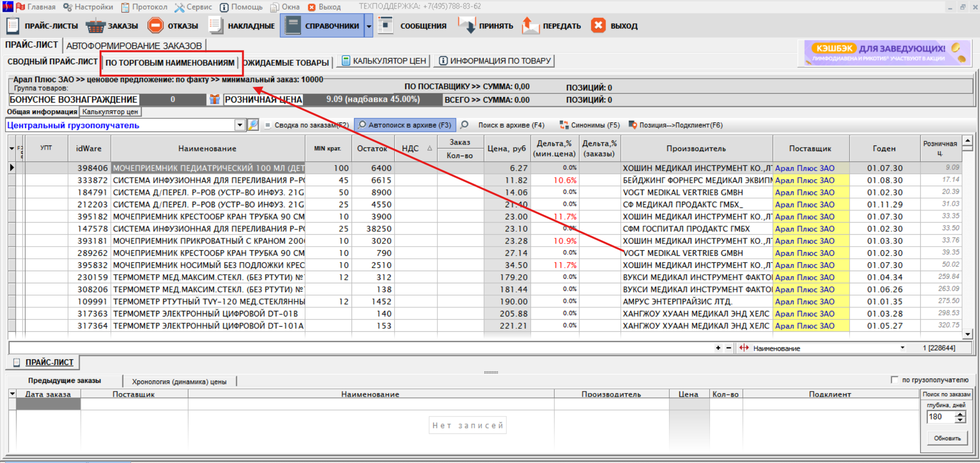Click the ПЕРЕДАТЬ upload arrow icon
980x463 pixels.
tap(530, 26)
